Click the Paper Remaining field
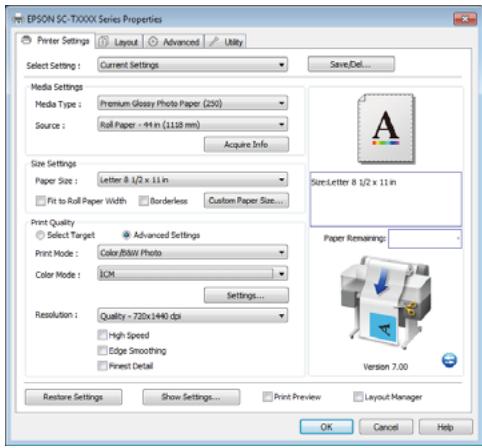The width and height of the screenshot is (482, 448). (425, 238)
